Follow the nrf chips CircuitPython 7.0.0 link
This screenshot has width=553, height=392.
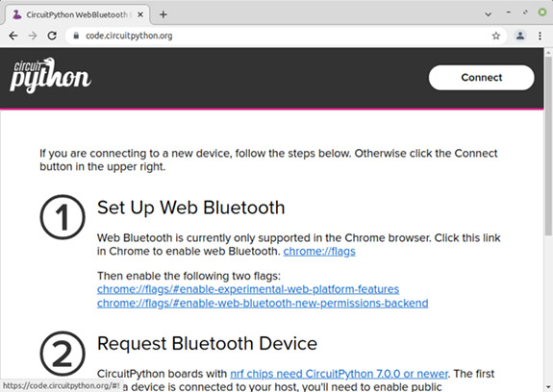point(339,374)
